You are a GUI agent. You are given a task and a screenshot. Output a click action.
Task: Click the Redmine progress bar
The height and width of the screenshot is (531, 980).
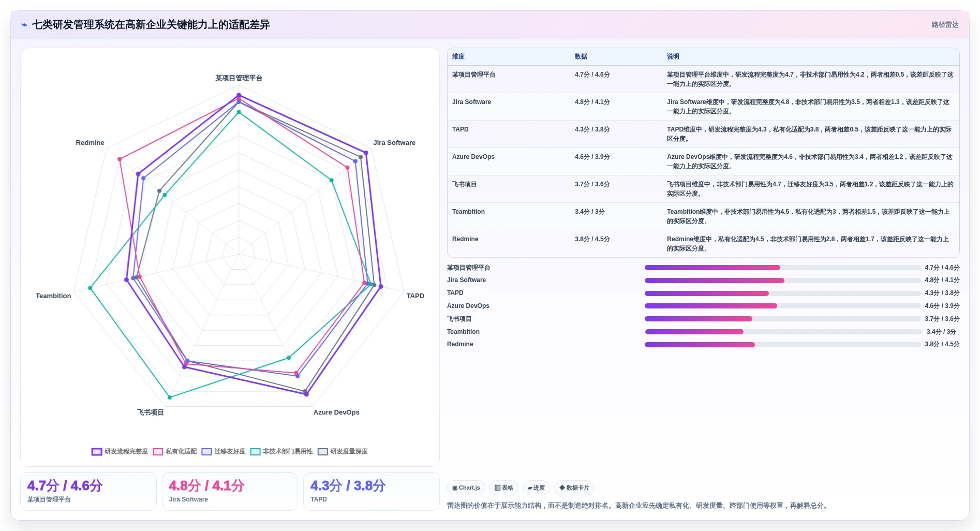782,345
